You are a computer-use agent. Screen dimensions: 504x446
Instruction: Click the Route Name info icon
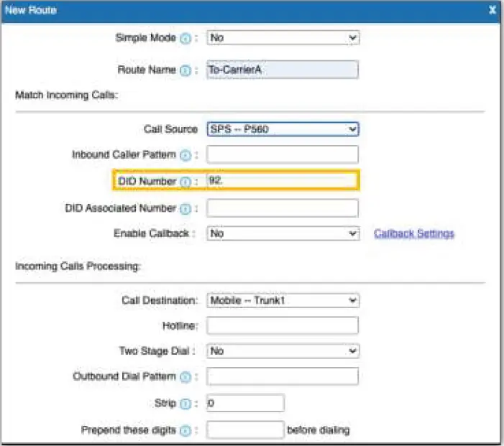185,70
